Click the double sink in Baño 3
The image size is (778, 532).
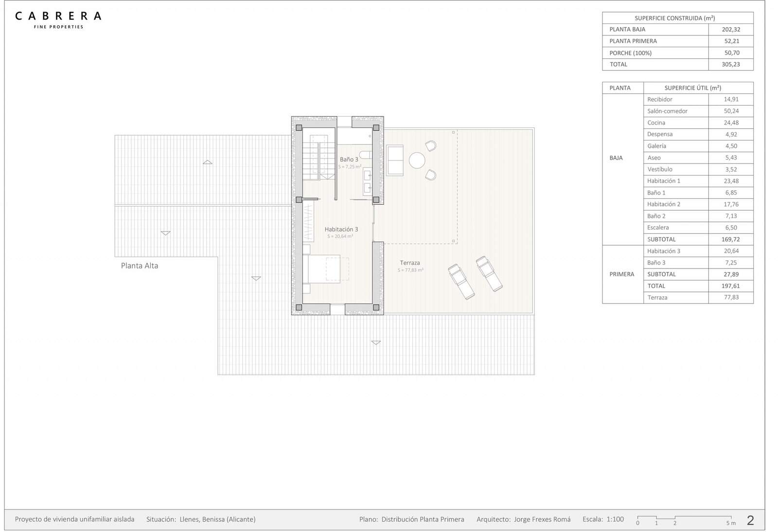[x=368, y=181]
